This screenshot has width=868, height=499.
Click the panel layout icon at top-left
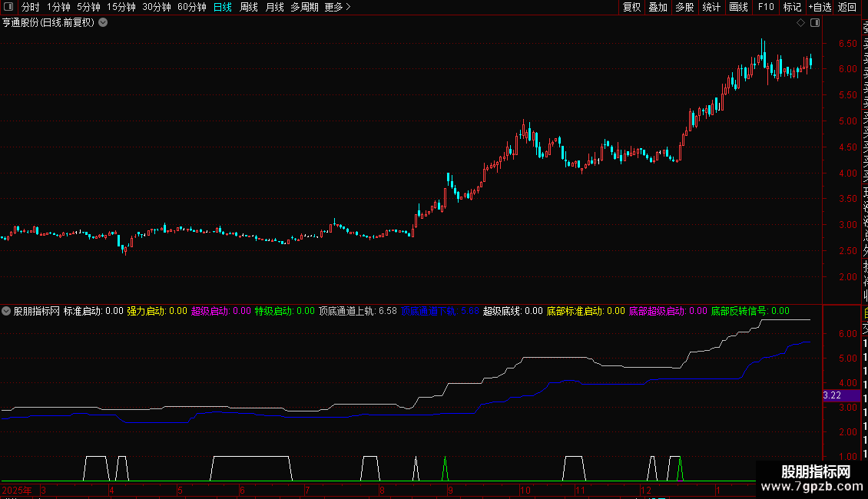8,7
